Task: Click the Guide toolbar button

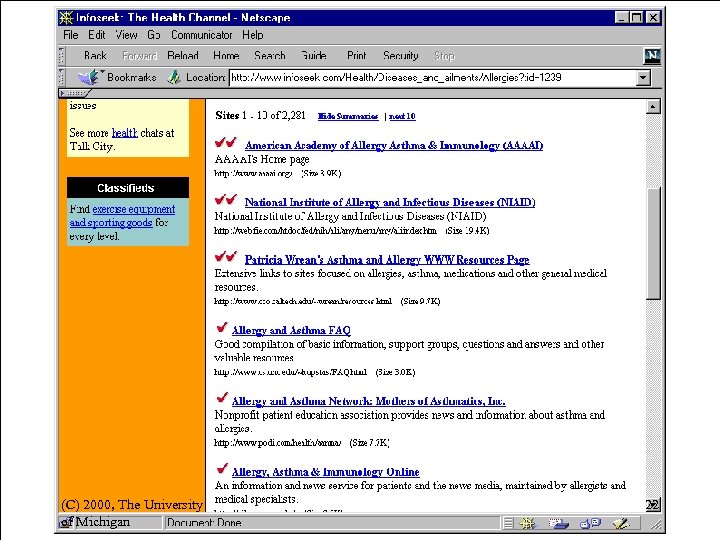Action: coord(314,56)
